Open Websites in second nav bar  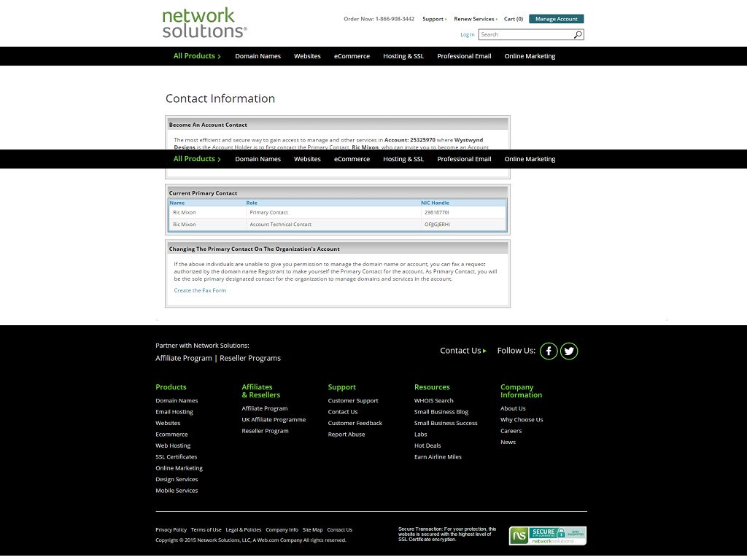coord(307,159)
